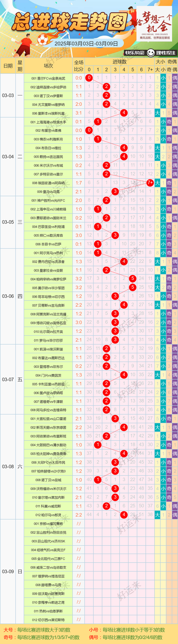Click match 011 罗马vs毕尔巴鄂
This screenshot has height=644, width=178.
(48, 340)
